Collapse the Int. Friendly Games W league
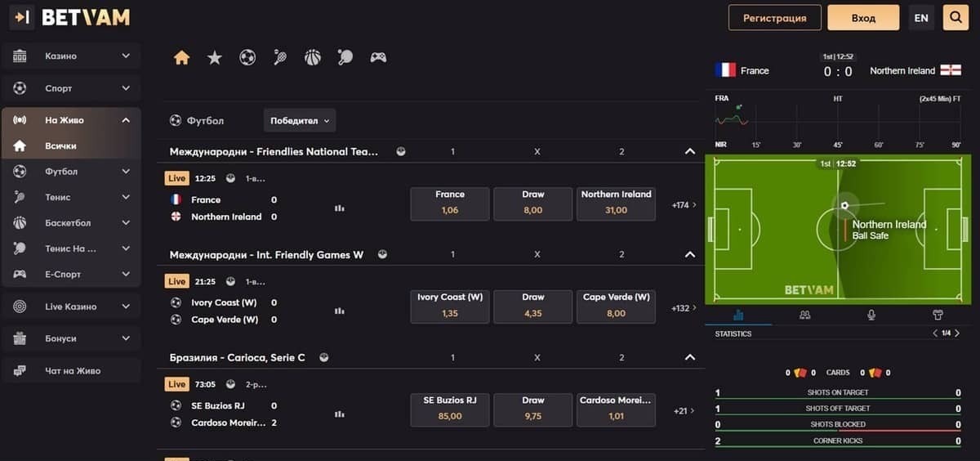 point(690,254)
